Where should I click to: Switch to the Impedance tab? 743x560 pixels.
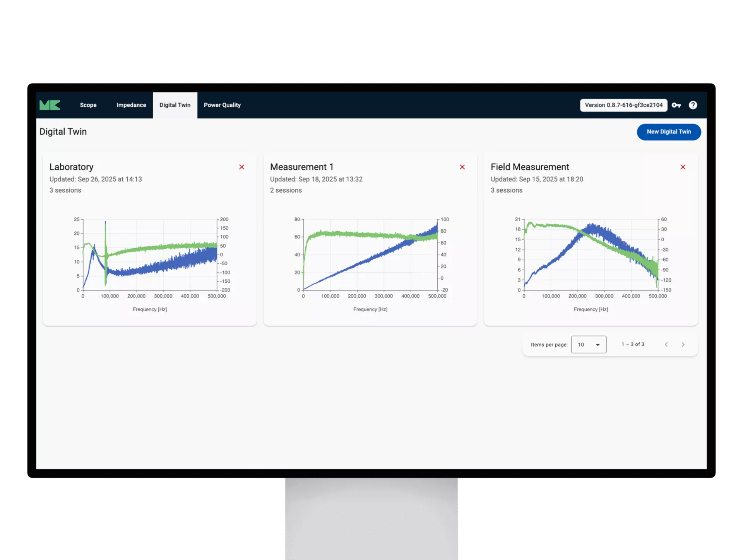coord(132,105)
